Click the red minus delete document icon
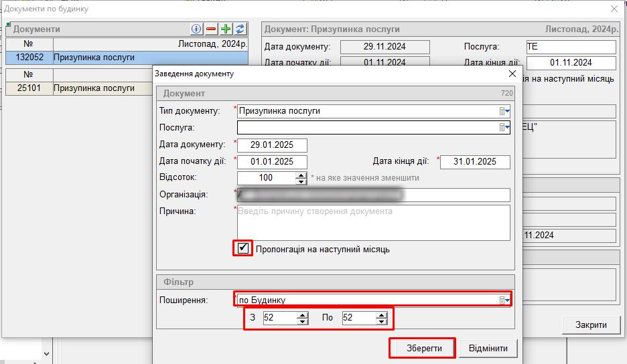The height and width of the screenshot is (364, 627). [x=211, y=29]
